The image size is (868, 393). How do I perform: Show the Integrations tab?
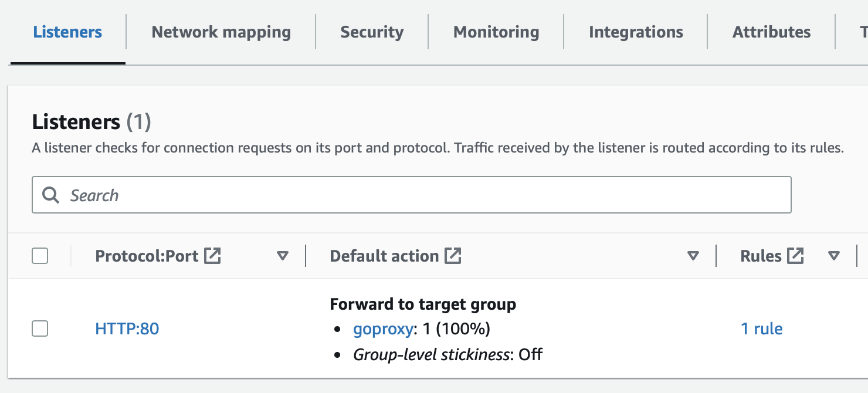coord(636,32)
